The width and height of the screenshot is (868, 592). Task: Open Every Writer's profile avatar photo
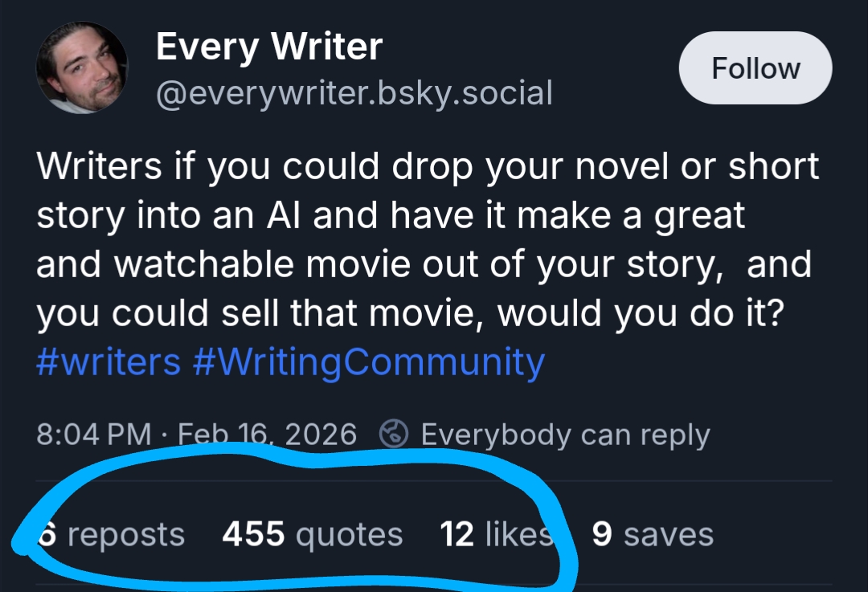(81, 67)
